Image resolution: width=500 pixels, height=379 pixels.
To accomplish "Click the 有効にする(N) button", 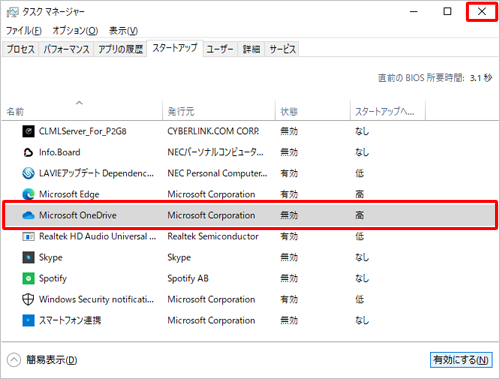I will tap(461, 360).
